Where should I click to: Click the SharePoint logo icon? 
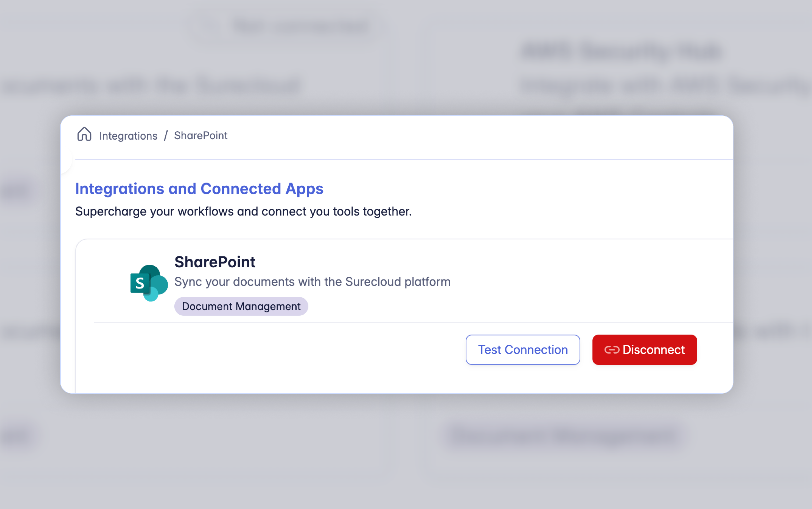pos(149,283)
